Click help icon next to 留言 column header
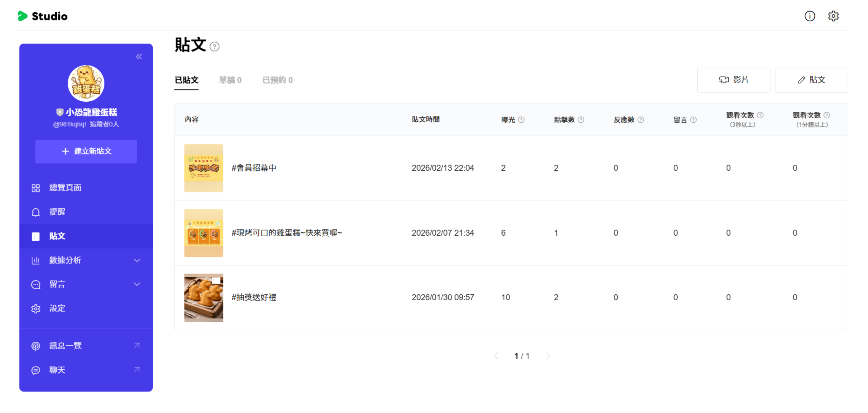Screen dimensions: 868x413 pyautogui.click(x=693, y=120)
